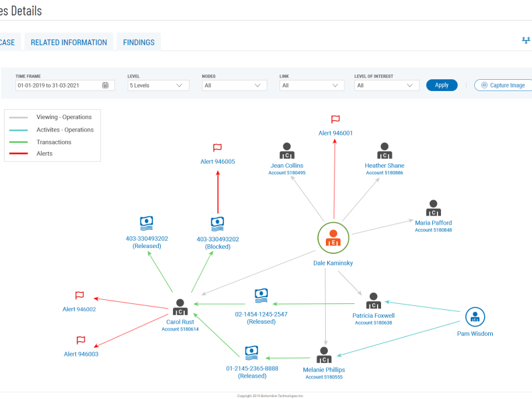Switch to the Related Information tab
This screenshot has width=532, height=399.
pos(68,43)
